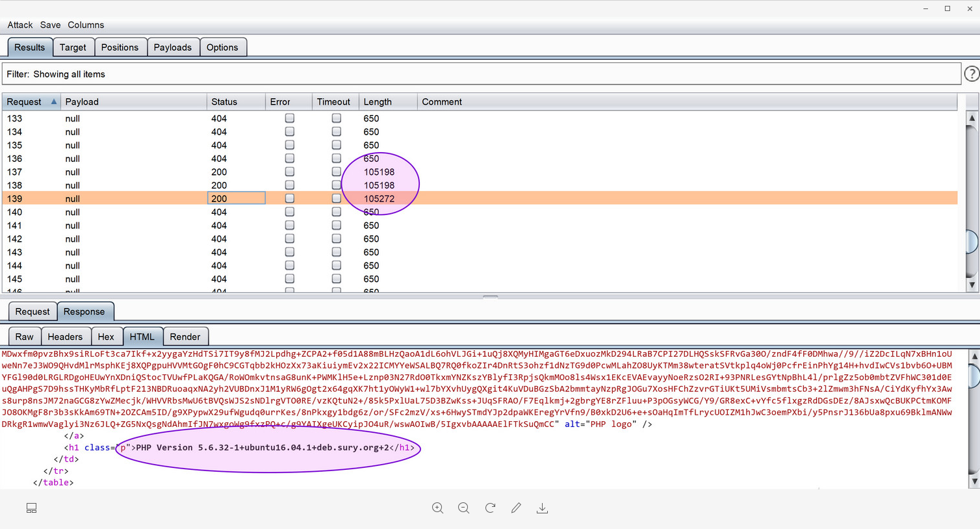980x529 pixels.
Task: Click the length value 105272
Action: 379,199
